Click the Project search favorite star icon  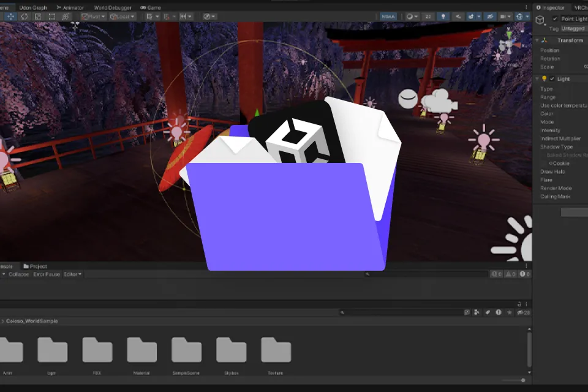[509, 312]
